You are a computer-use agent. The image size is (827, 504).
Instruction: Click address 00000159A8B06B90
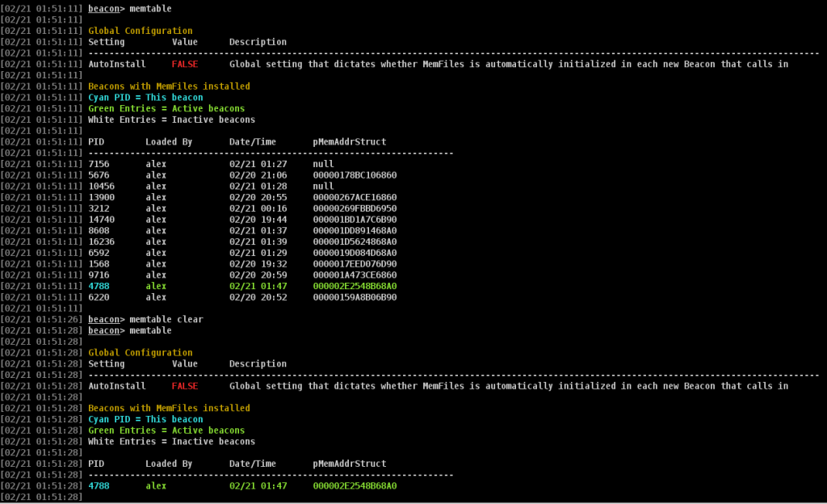click(355, 297)
